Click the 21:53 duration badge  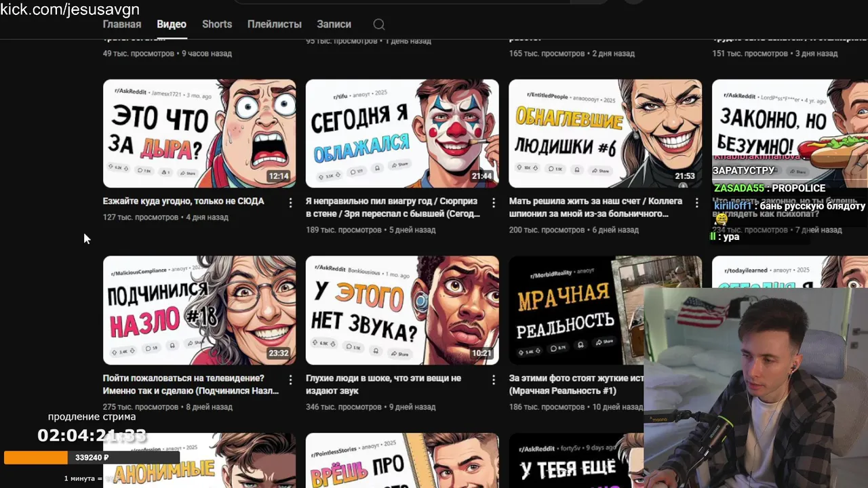(x=685, y=176)
